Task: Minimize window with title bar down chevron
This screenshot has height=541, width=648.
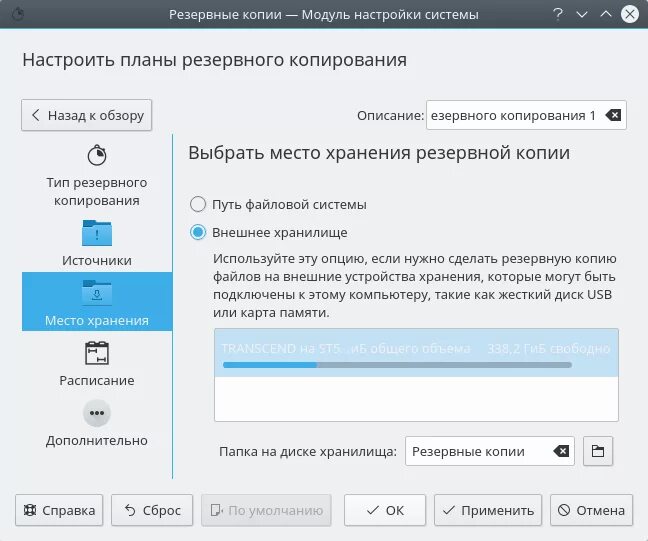Action: click(x=582, y=14)
